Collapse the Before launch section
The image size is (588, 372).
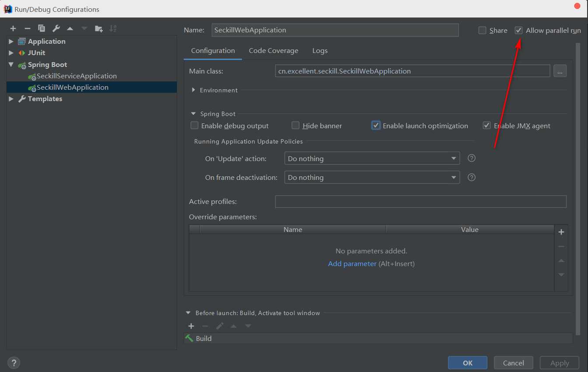pyautogui.click(x=188, y=313)
